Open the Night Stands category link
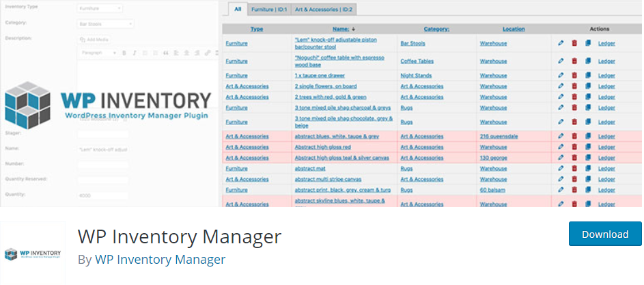 416,76
